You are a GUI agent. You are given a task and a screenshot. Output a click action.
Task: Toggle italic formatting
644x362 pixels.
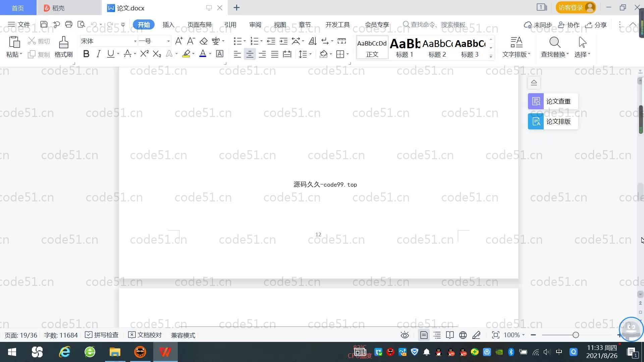98,54
